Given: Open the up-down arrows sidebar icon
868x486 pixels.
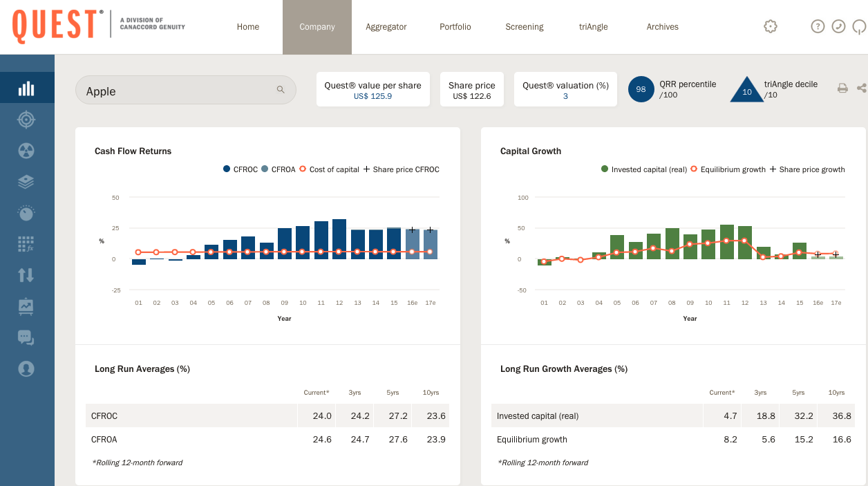Looking at the screenshot, I should [x=26, y=275].
